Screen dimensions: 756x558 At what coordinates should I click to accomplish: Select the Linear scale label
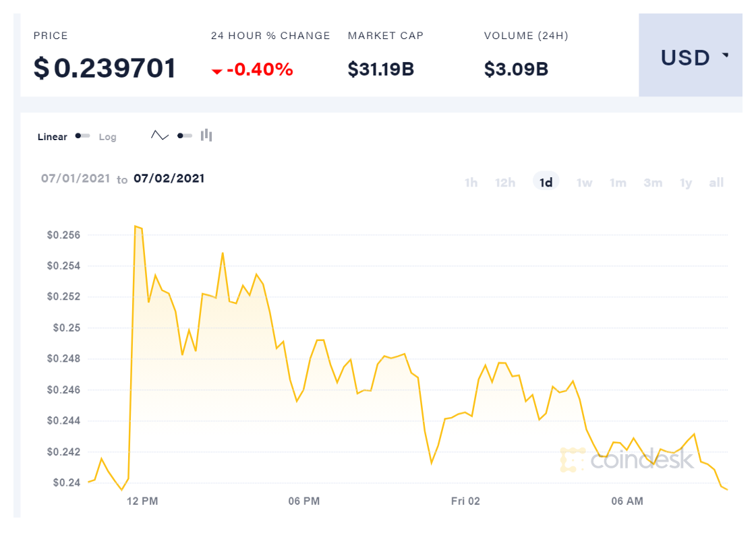tap(53, 137)
